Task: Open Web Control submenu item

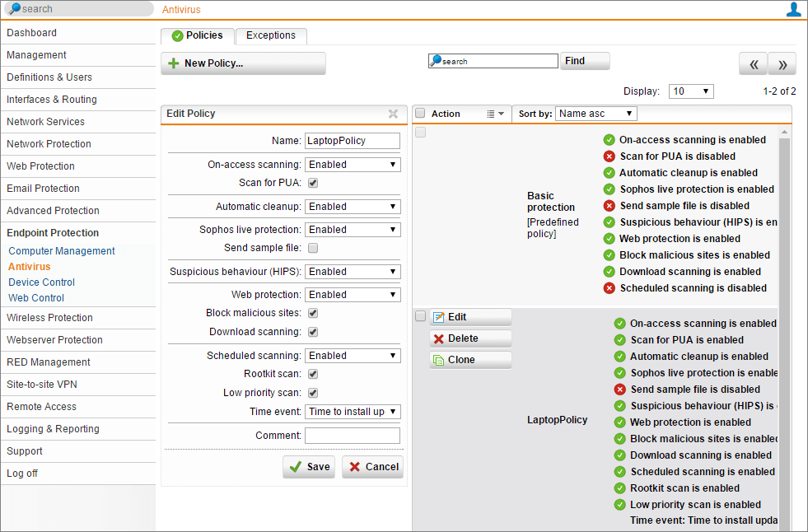Action: (x=36, y=297)
